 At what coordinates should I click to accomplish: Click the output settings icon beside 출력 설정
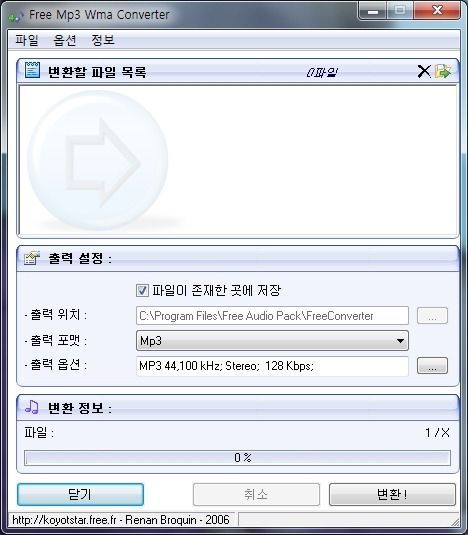pos(32,258)
